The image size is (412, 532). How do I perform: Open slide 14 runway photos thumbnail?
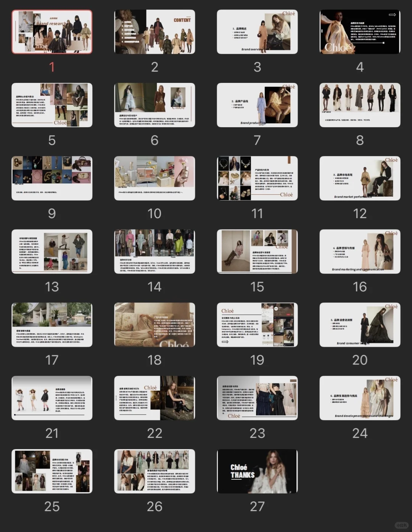[154, 251]
